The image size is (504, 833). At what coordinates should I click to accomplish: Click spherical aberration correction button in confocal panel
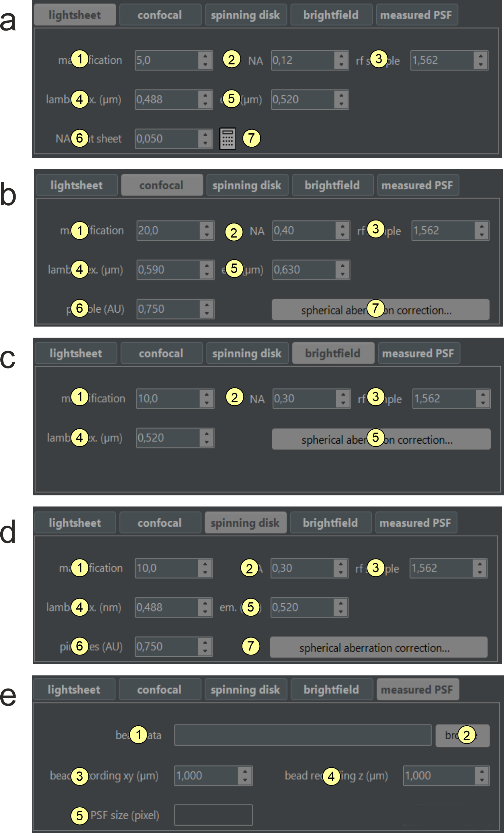coord(381,310)
